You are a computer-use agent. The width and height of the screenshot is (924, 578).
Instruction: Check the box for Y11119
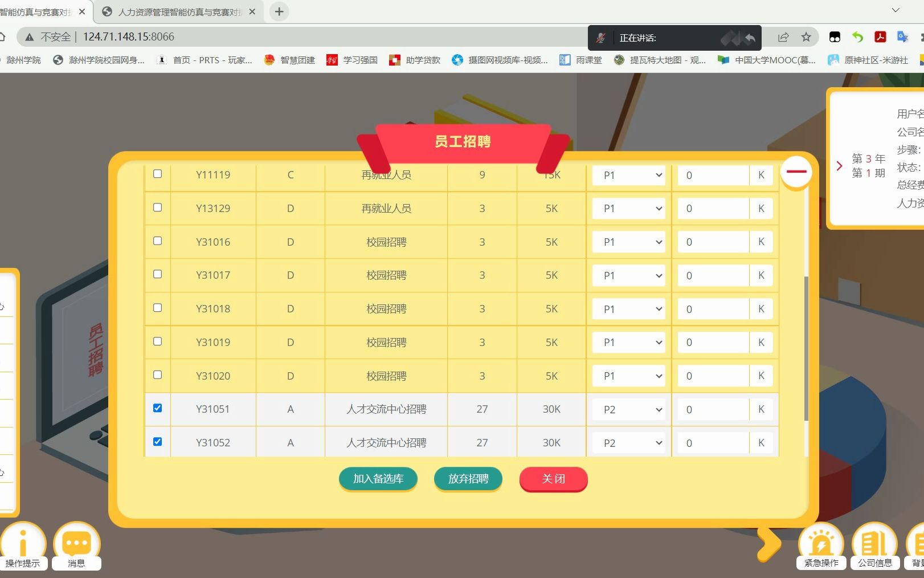click(x=158, y=174)
